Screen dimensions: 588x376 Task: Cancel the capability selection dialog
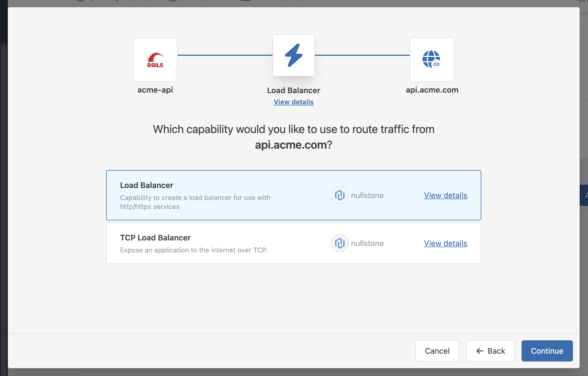[x=437, y=351]
